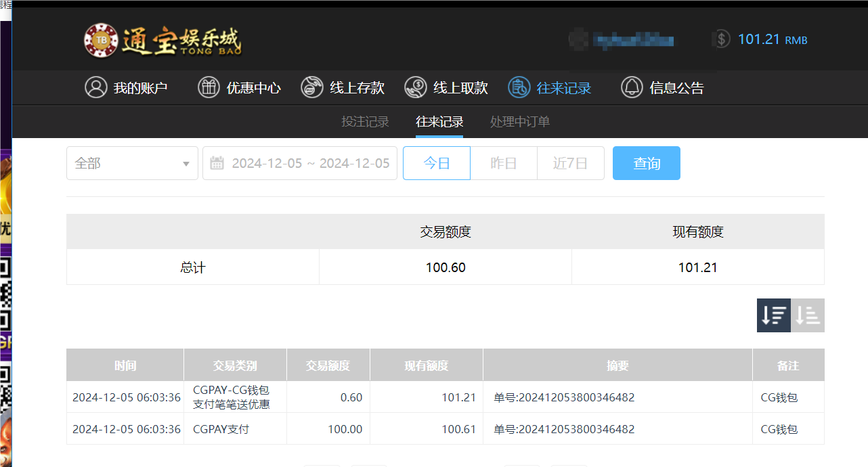
Task: Switch to the 投注记录 tab
Action: 365,122
